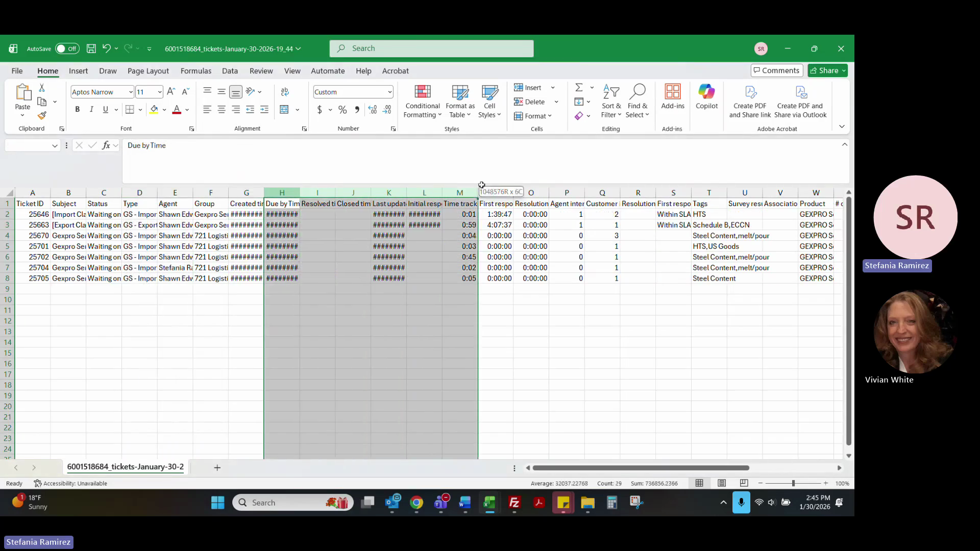The image size is (980, 551).
Task: Adjust the zoom slider in status bar
Action: pyautogui.click(x=793, y=483)
